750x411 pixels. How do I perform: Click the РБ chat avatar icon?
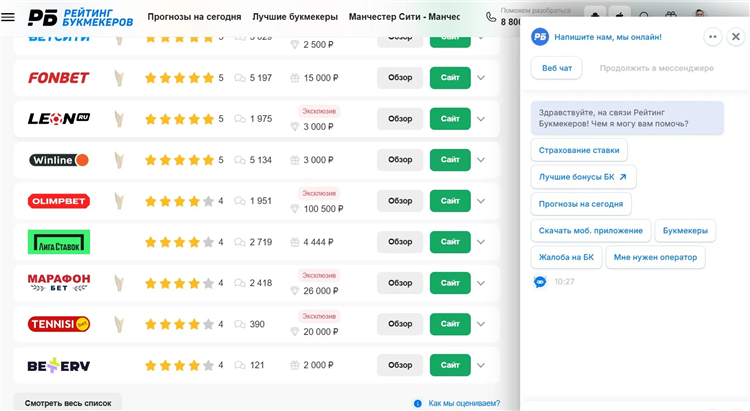click(x=540, y=37)
